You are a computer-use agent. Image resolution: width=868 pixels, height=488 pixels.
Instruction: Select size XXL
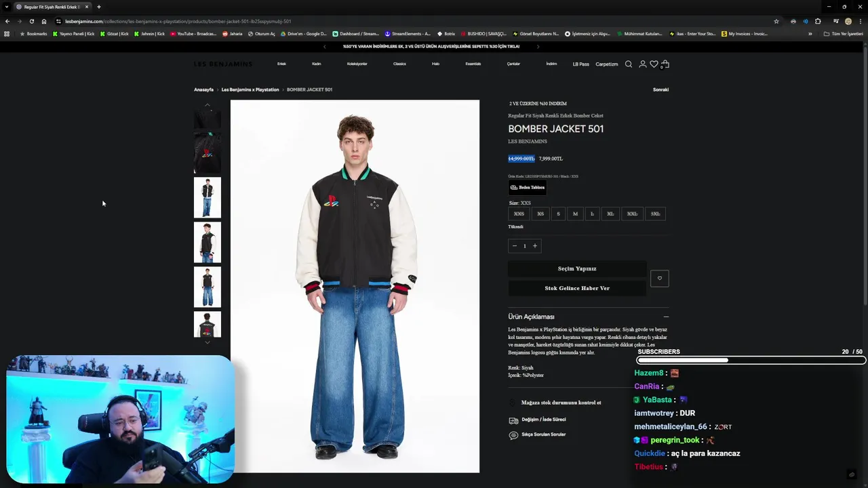632,213
